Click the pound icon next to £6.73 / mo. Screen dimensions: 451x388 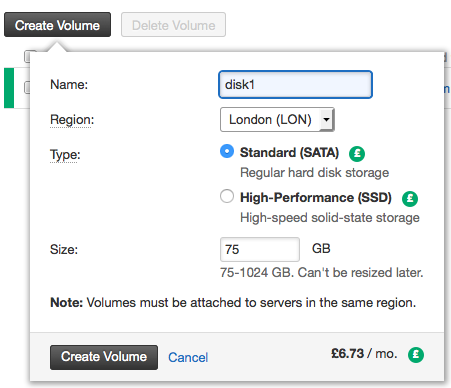tap(416, 354)
